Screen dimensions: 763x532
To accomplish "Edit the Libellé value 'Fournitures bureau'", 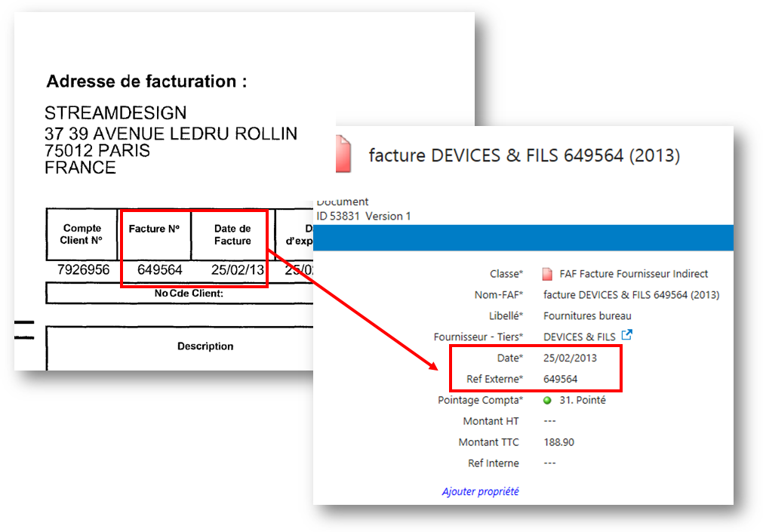I will 587,315.
